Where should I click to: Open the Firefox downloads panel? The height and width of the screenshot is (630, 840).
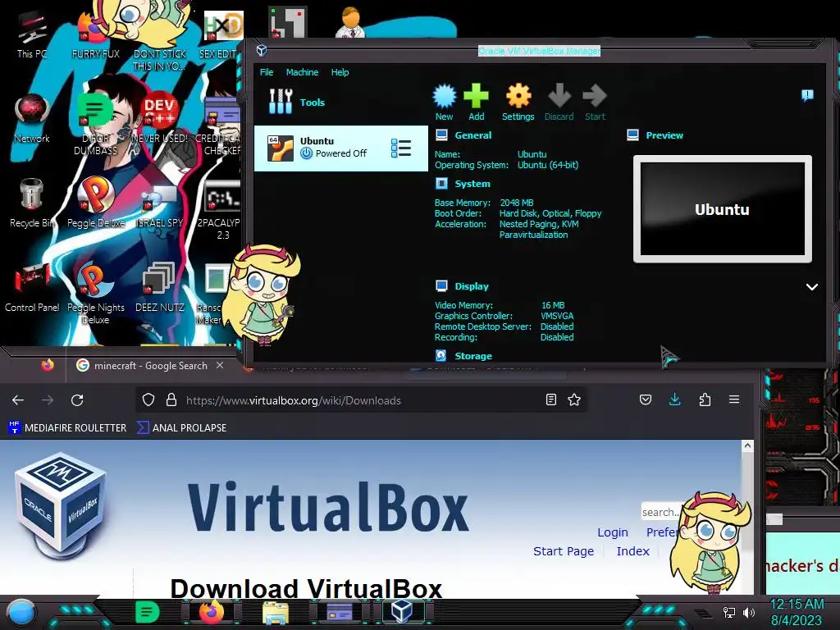point(675,399)
